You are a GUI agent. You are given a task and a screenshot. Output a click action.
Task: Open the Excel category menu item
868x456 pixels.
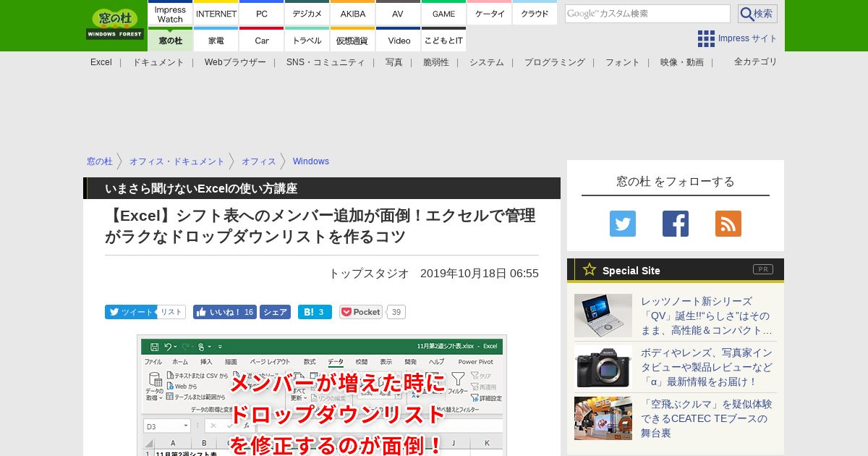coord(101,62)
